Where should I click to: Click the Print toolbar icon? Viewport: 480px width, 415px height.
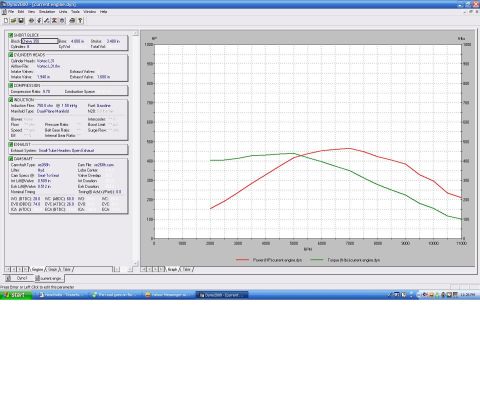pyautogui.click(x=72, y=21)
